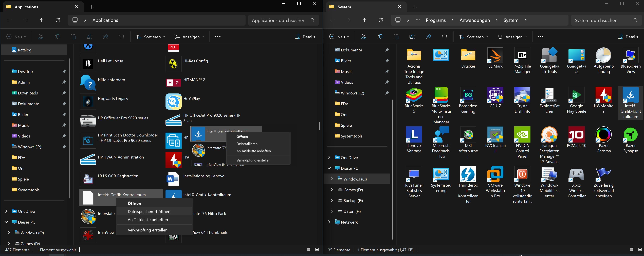Unpin Downloads from quick access
The width and height of the screenshot is (644, 256).
point(64,93)
